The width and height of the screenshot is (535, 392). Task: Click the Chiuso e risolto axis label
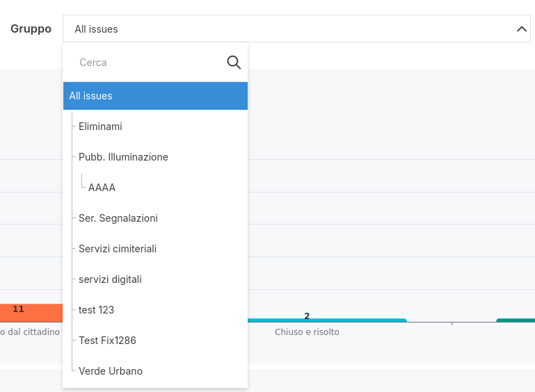pyautogui.click(x=307, y=332)
